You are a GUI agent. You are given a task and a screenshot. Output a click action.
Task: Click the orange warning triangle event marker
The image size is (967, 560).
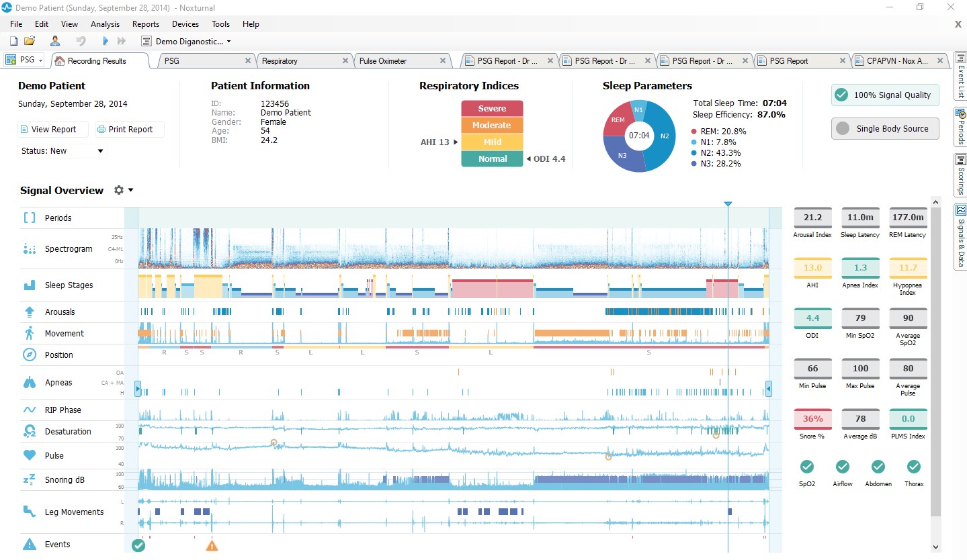click(212, 545)
